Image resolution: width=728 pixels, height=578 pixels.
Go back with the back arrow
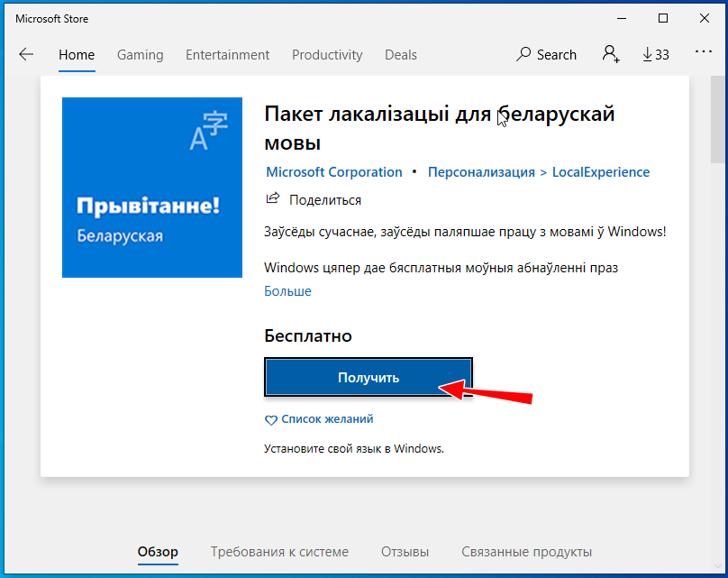[26, 54]
